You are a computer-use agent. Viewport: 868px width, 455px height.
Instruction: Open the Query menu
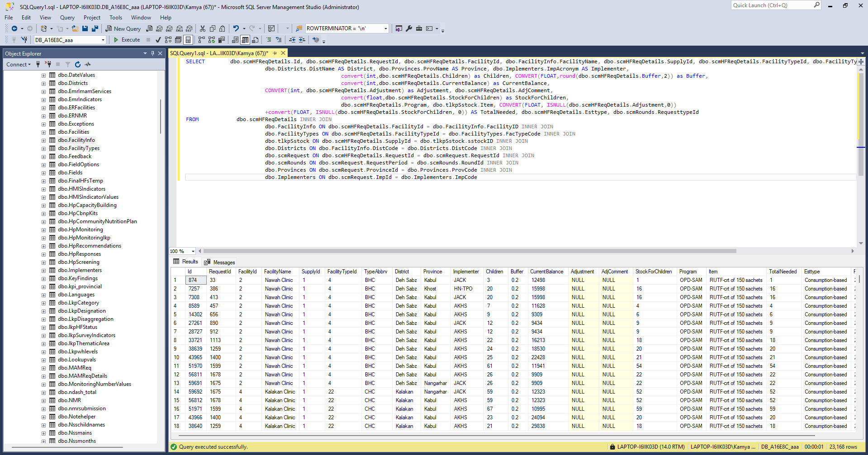pyautogui.click(x=67, y=18)
